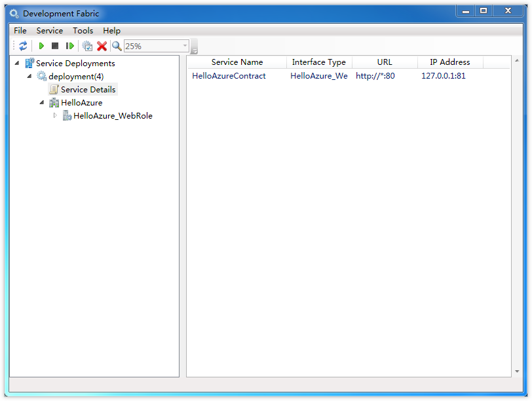Viewport: 532px width, 401px height.
Task: Close the Development Fabric window
Action: click(508, 11)
